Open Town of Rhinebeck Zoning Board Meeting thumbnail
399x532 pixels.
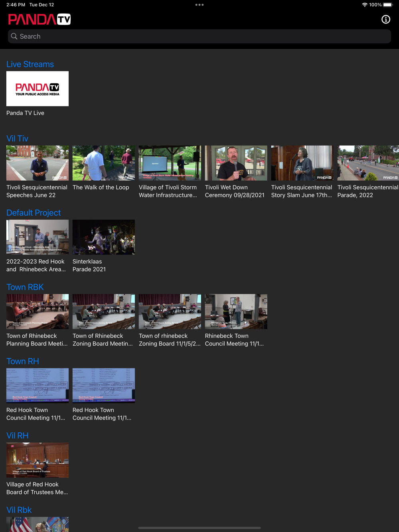[x=104, y=311]
